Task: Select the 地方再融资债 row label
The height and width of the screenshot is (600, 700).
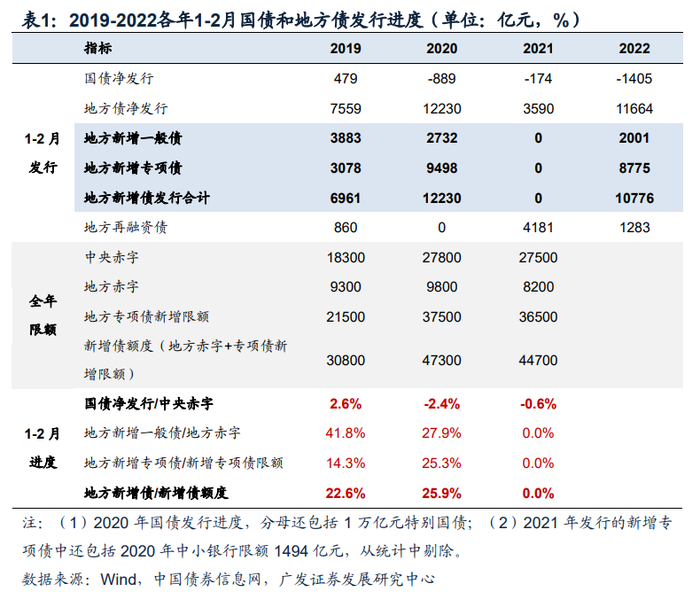Action: (x=126, y=227)
